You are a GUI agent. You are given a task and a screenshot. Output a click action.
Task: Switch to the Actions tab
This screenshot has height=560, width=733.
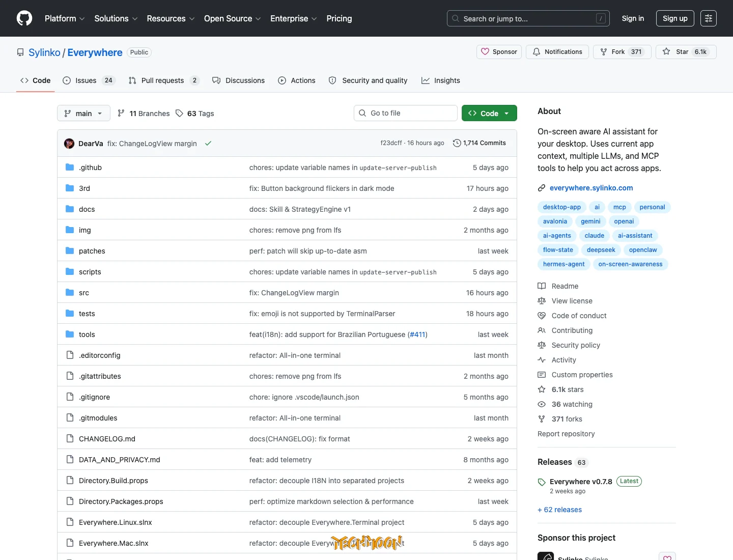tap(297, 80)
